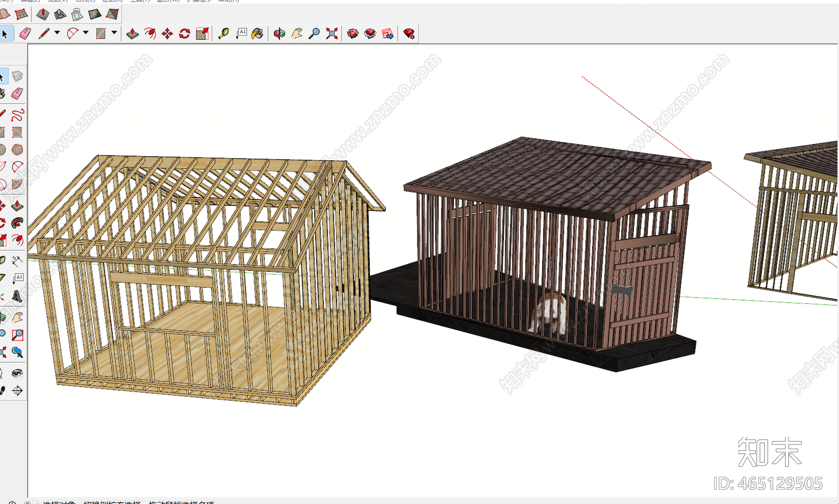
Task: Pick the Eraser in the left tool palette
Action: pos(17,94)
